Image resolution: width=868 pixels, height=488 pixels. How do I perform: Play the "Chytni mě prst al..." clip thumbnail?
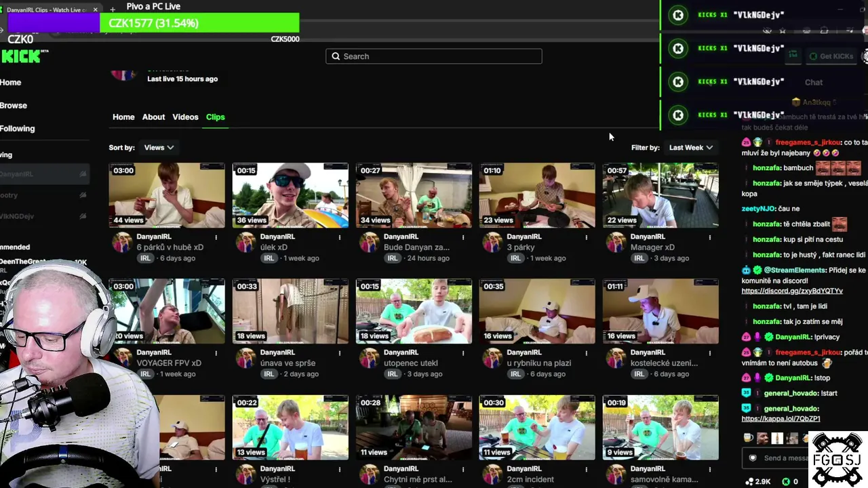414,428
